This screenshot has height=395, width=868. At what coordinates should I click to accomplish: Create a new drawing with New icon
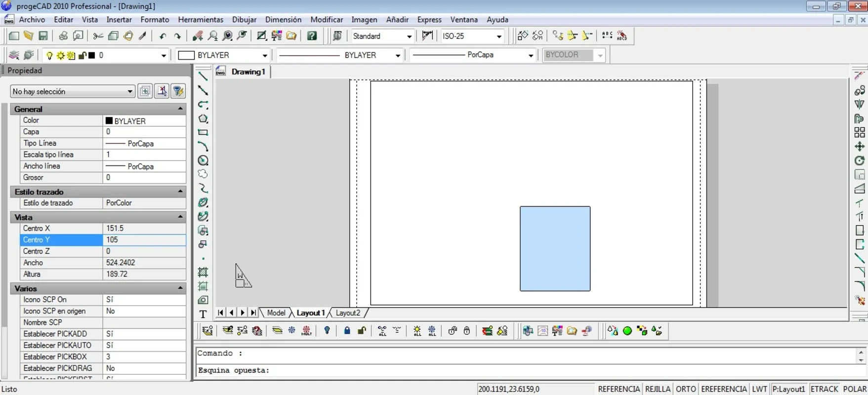tap(14, 36)
